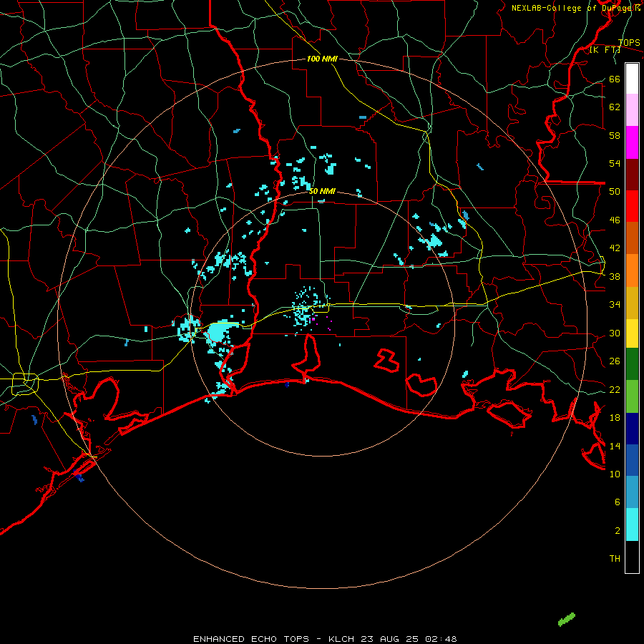The width and height of the screenshot is (644, 644).
Task: Click the green echo streak at bottom right
Action: pyautogui.click(x=567, y=620)
